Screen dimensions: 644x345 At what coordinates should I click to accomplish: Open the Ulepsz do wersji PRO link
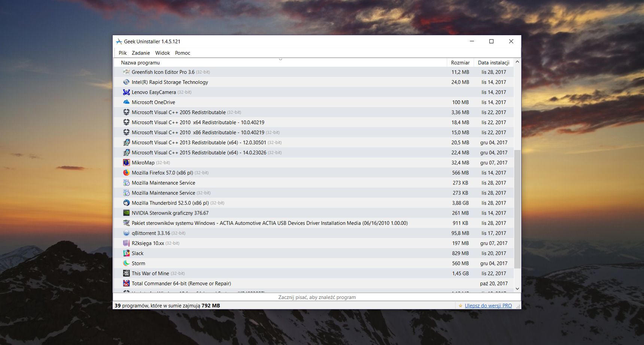(x=488, y=306)
